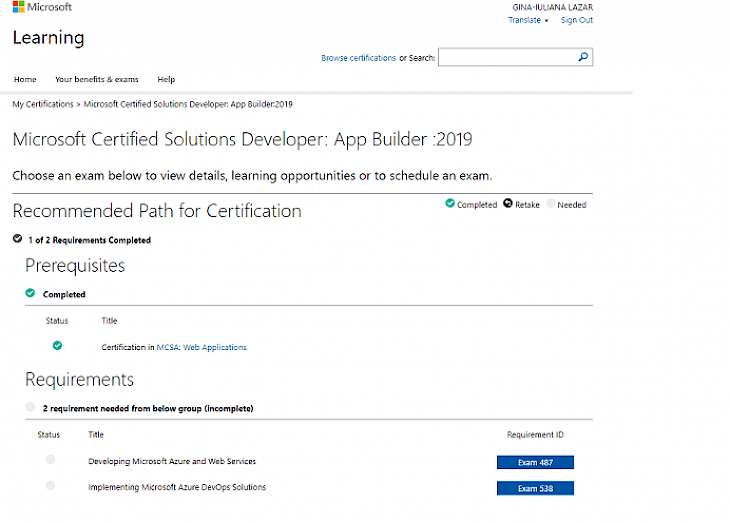
Task: Click the user name GINA-IULIANA LAZAR
Action: pyautogui.click(x=553, y=7)
